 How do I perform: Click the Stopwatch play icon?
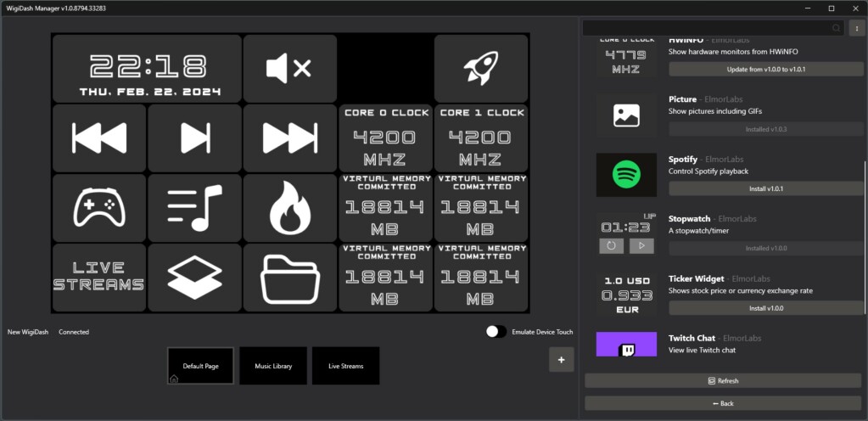pos(641,246)
